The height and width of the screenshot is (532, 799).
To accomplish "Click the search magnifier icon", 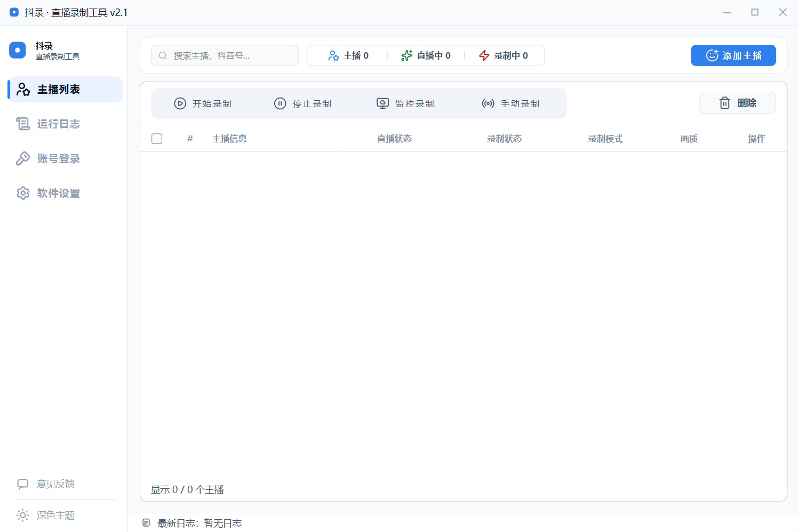I will tap(163, 55).
